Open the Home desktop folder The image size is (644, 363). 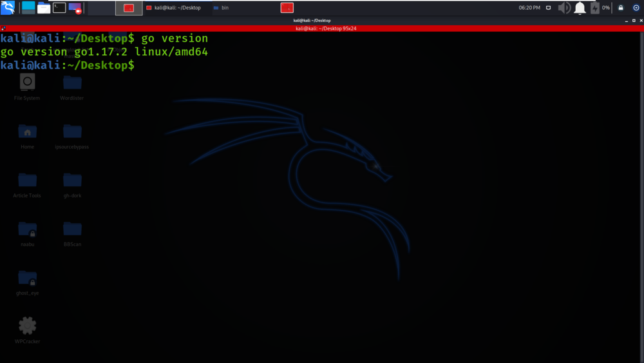(28, 136)
